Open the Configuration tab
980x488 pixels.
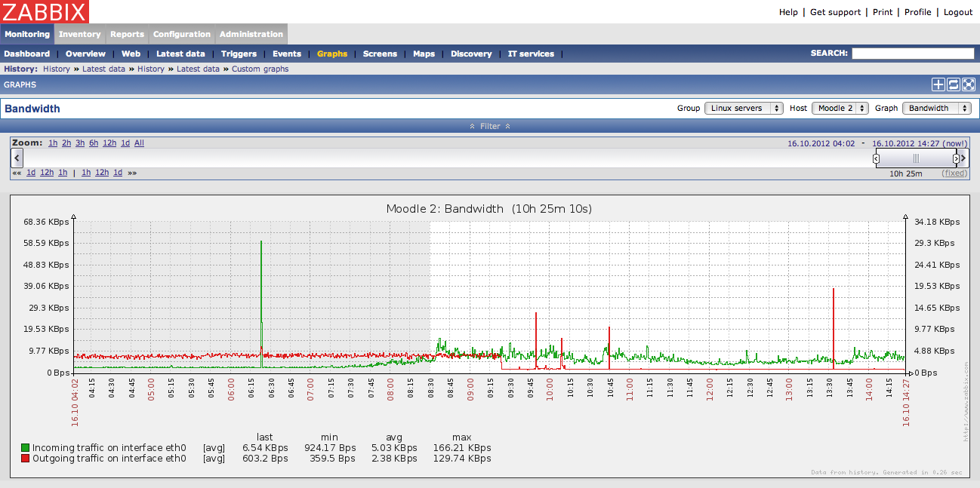click(181, 34)
